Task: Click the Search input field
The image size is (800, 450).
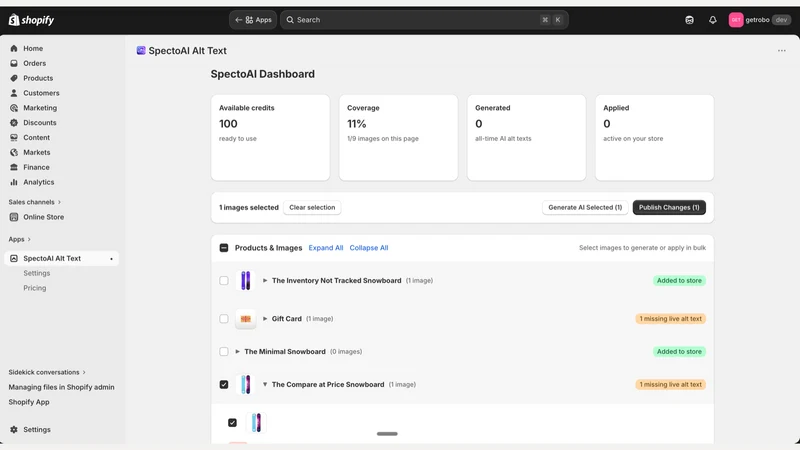Action: [x=424, y=20]
